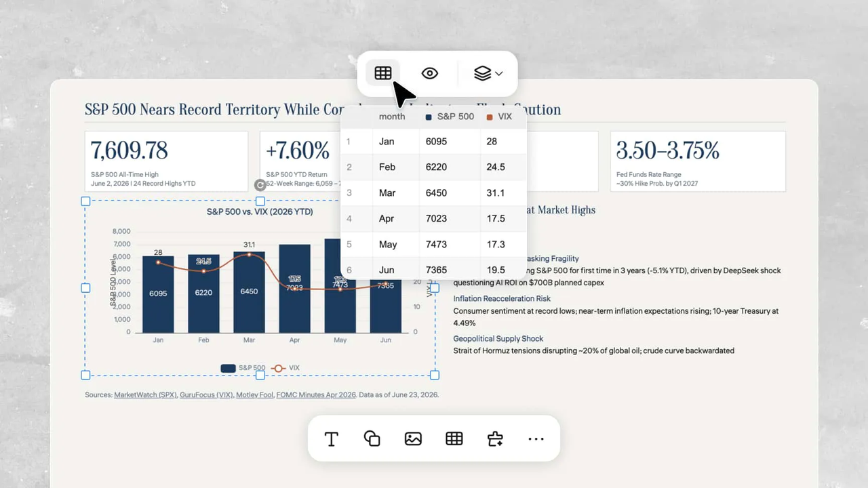Click the 6450 cell in data table

click(x=450, y=193)
